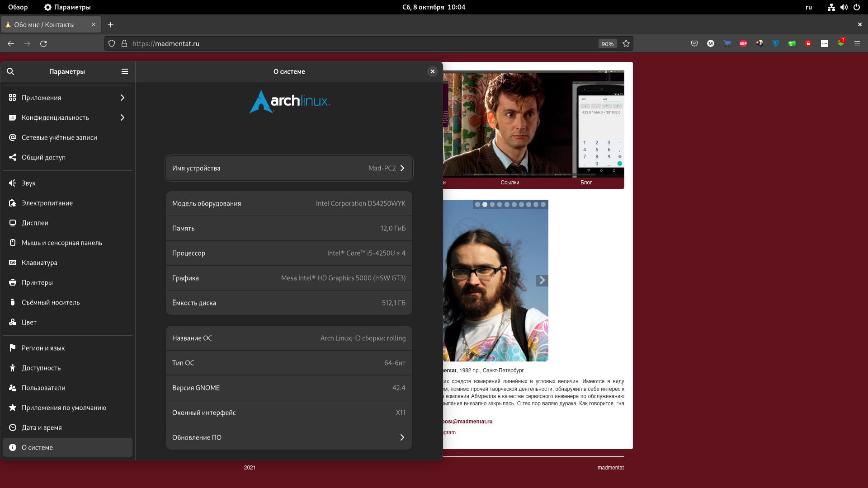This screenshot has width=868, height=488.
Task: Open the clock and calendar menu
Action: [x=434, y=7]
